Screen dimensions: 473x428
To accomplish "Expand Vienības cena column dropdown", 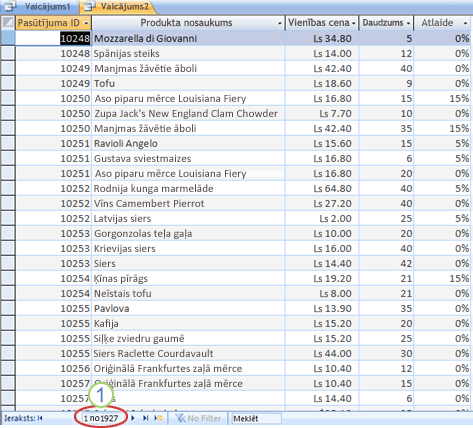I will [x=354, y=23].
